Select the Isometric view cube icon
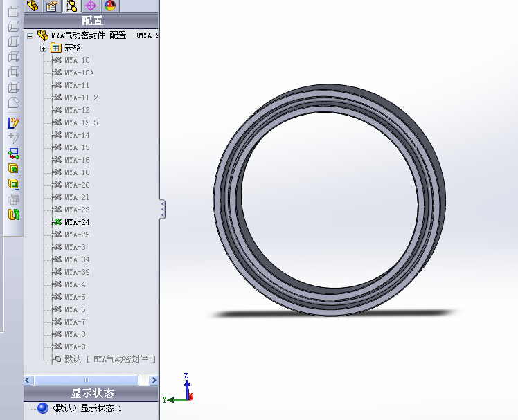Image resolution: width=518 pixels, height=420 pixels. click(14, 102)
